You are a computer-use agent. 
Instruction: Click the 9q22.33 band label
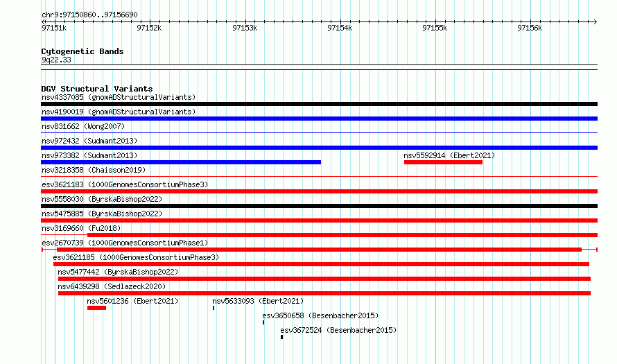tap(56, 60)
